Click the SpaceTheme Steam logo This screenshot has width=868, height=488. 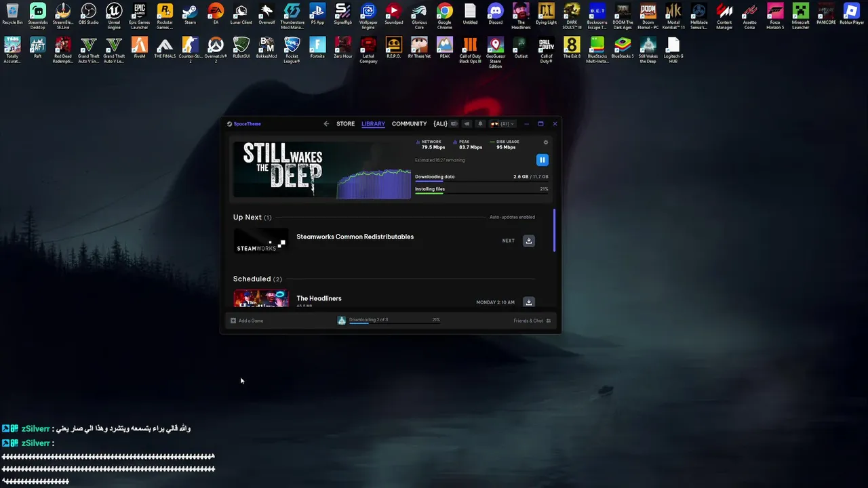click(244, 124)
